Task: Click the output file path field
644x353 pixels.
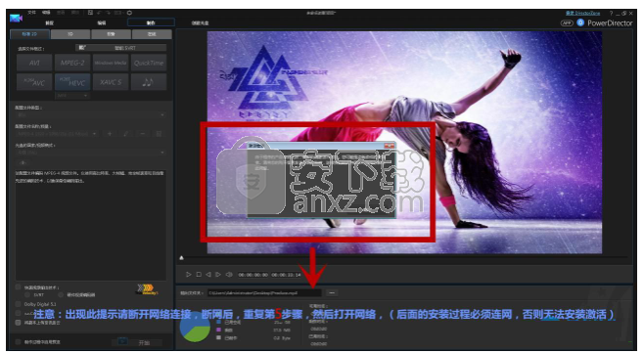Action: point(264,292)
